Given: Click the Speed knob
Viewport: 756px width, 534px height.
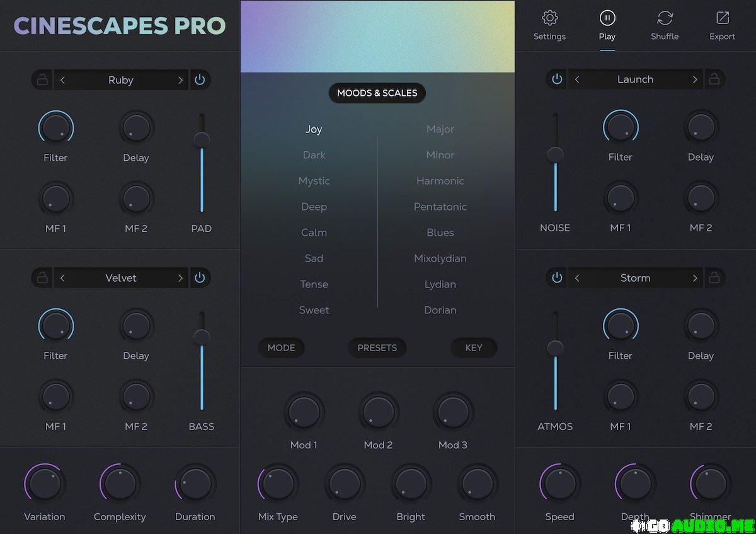Looking at the screenshot, I should pos(560,484).
